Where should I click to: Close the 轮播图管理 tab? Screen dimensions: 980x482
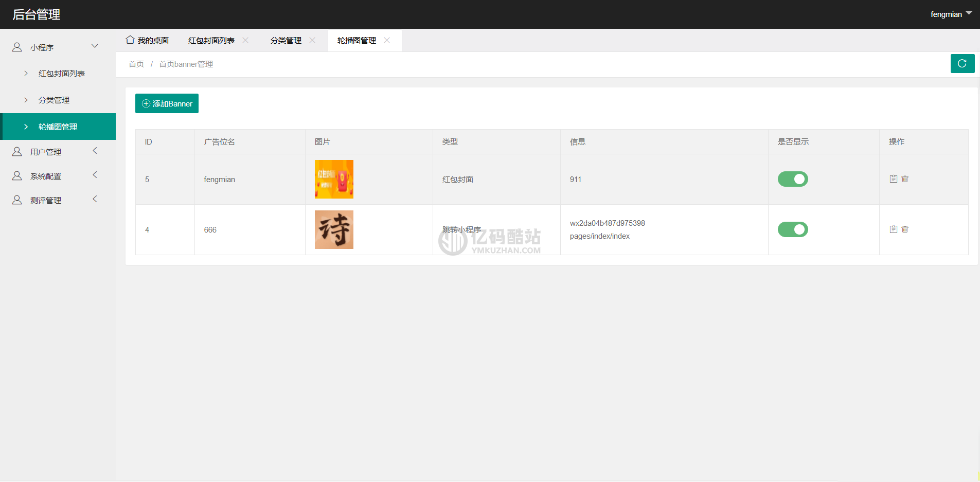387,40
